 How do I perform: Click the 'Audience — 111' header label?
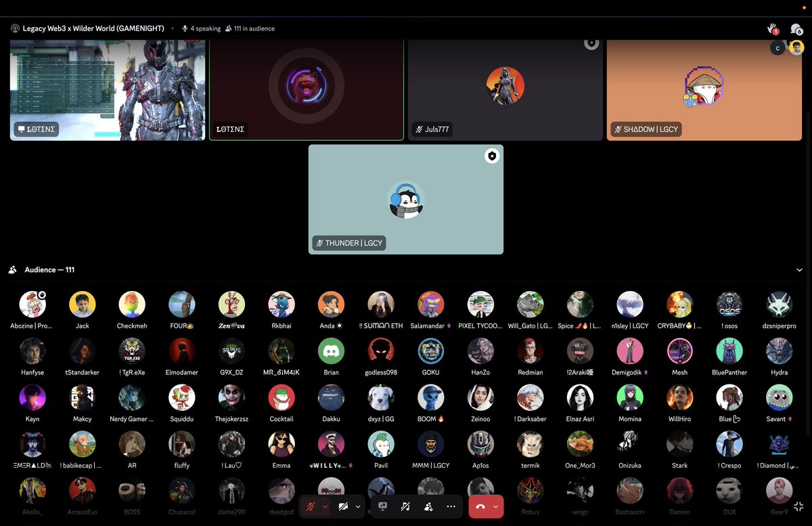pyautogui.click(x=49, y=270)
